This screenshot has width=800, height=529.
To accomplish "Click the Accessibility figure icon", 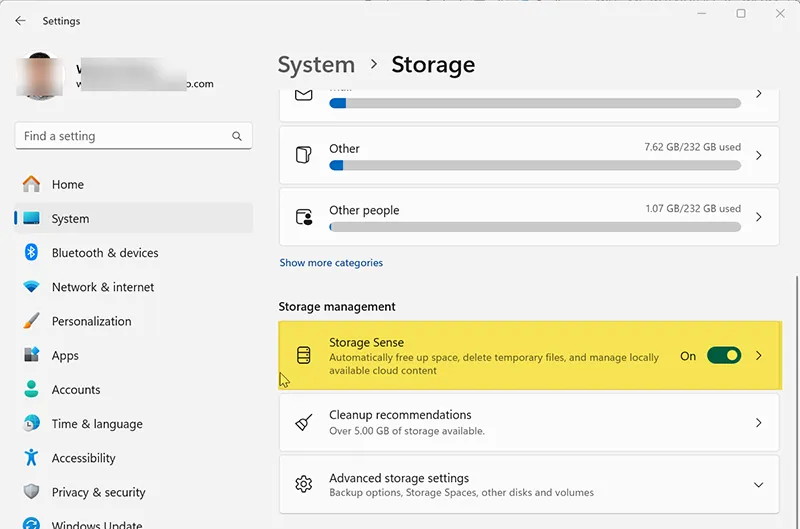I will (31, 458).
